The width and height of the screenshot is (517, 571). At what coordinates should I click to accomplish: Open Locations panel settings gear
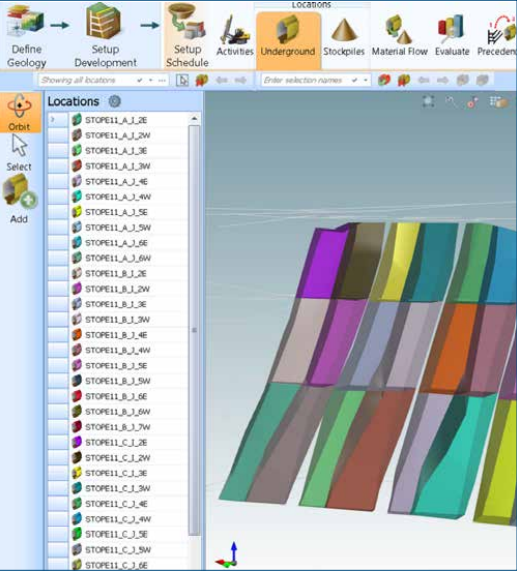(115, 101)
